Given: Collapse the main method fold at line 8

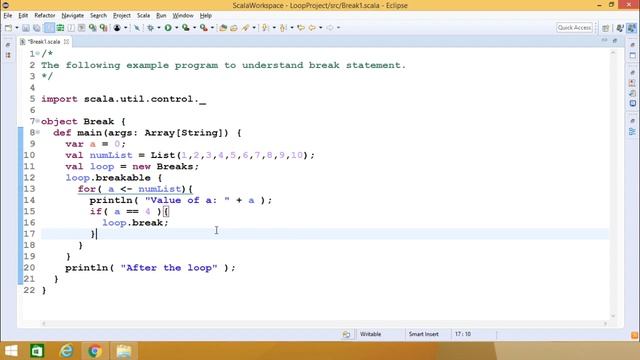Looking at the screenshot, I should pyautogui.click(x=38, y=132).
